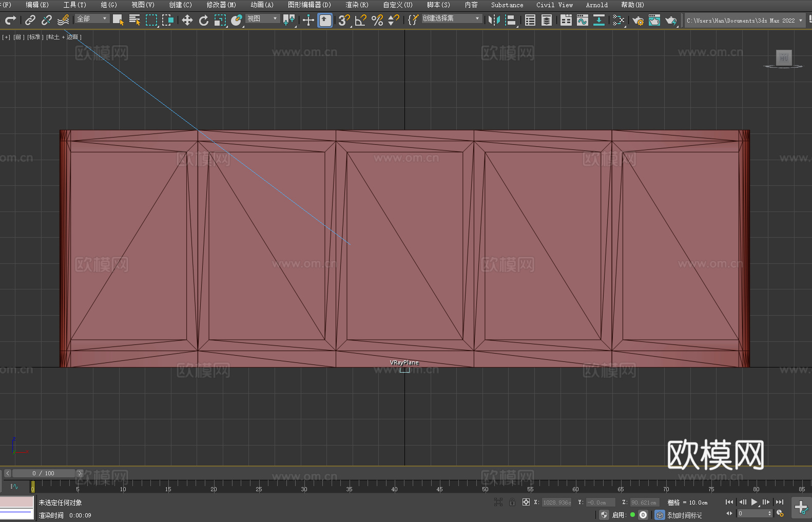Image resolution: width=812 pixels, height=522 pixels.
Task: Toggle the 3D Snaps button
Action: tap(344, 20)
